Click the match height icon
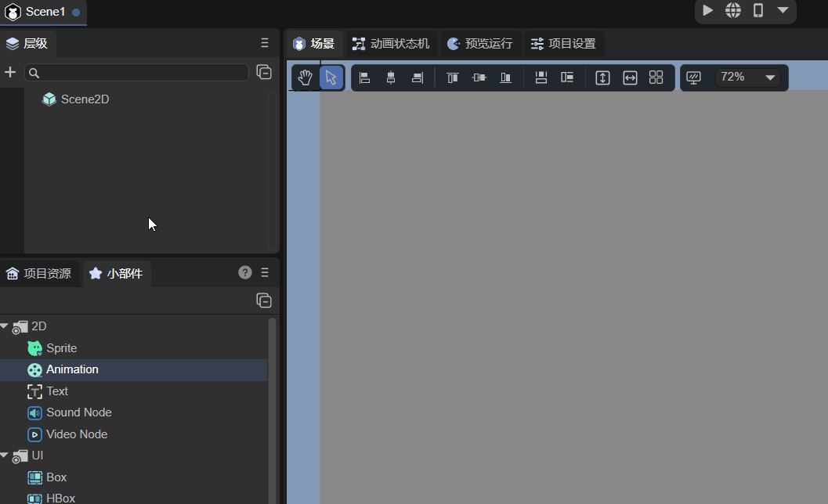The height and width of the screenshot is (504, 828). tap(602, 77)
